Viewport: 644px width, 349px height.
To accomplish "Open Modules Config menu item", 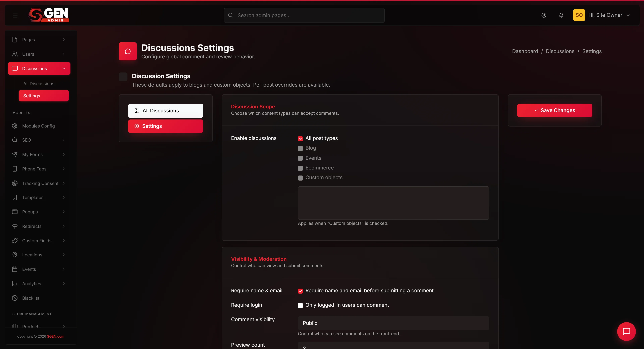I will coord(39,126).
